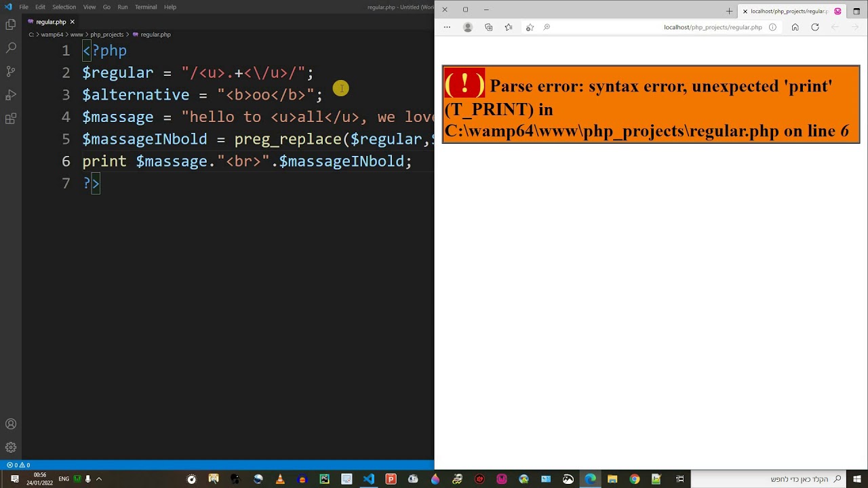
Task: Open the Run and Debug view
Action: (x=11, y=95)
